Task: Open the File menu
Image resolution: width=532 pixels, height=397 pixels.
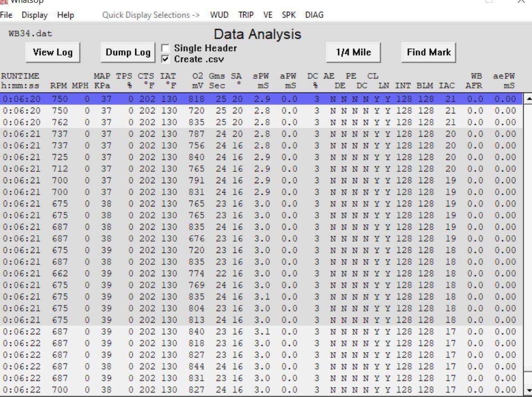Action: (x=6, y=15)
